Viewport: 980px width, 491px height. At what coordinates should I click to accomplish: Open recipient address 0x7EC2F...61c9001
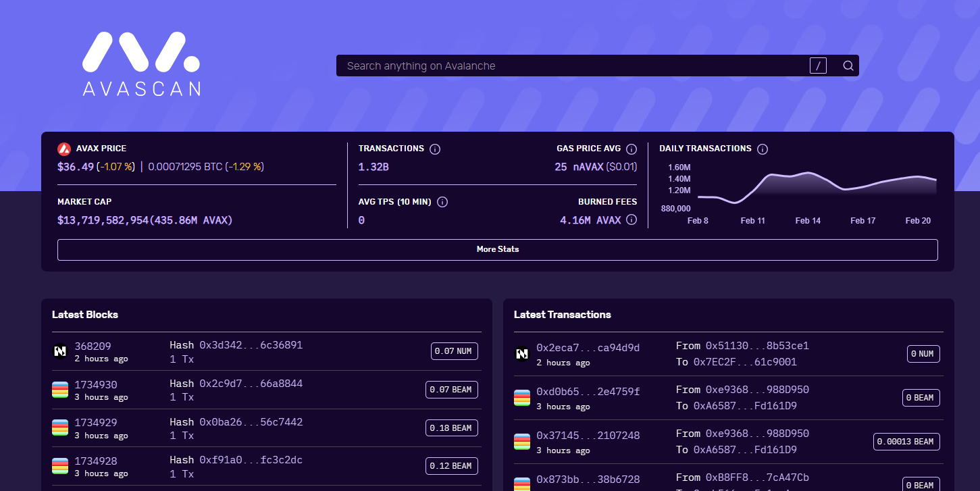[x=745, y=362]
